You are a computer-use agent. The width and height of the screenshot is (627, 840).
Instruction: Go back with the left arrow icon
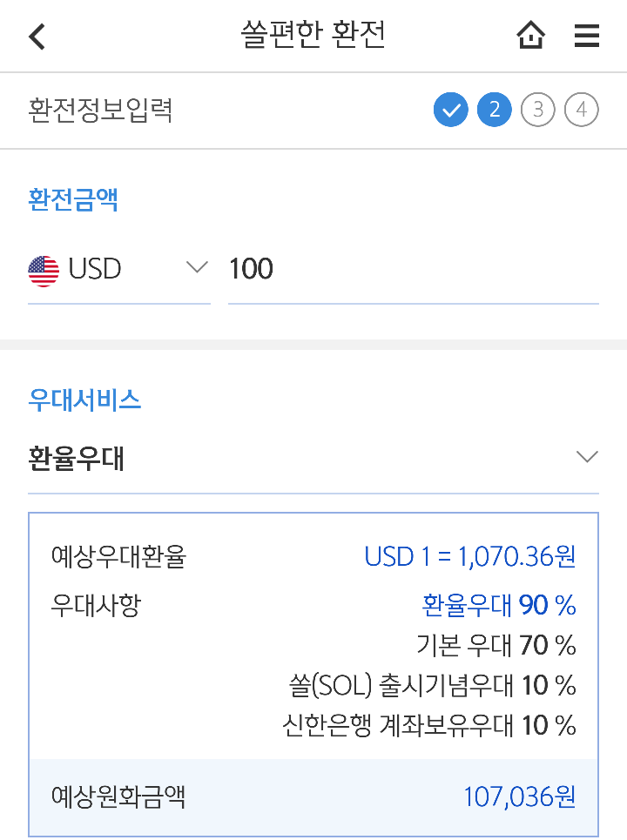(x=37, y=37)
